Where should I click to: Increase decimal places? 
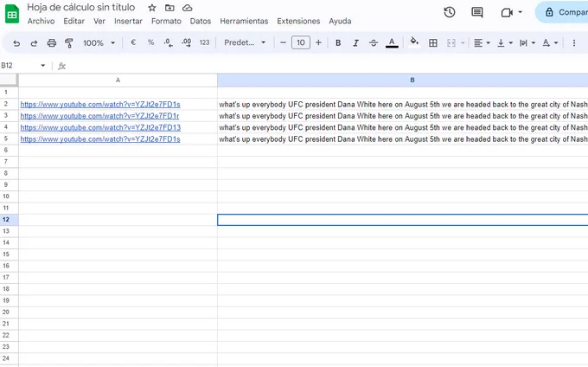pos(186,42)
